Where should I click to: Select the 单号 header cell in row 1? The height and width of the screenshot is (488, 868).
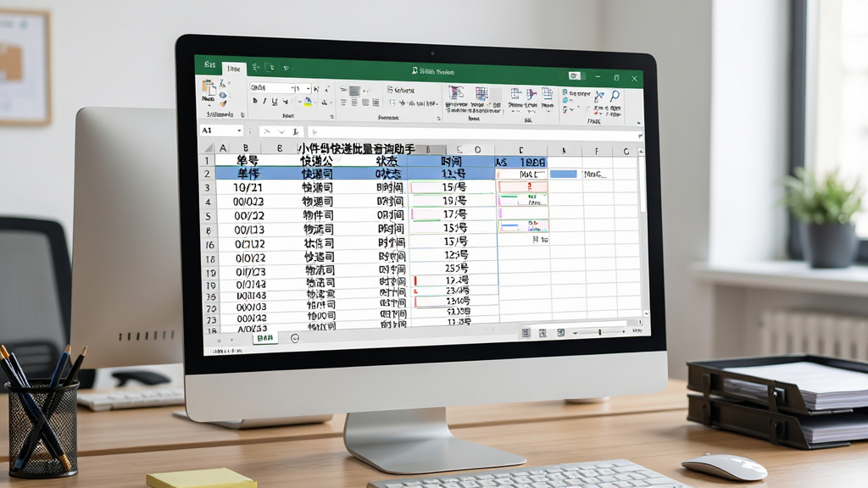[248, 160]
